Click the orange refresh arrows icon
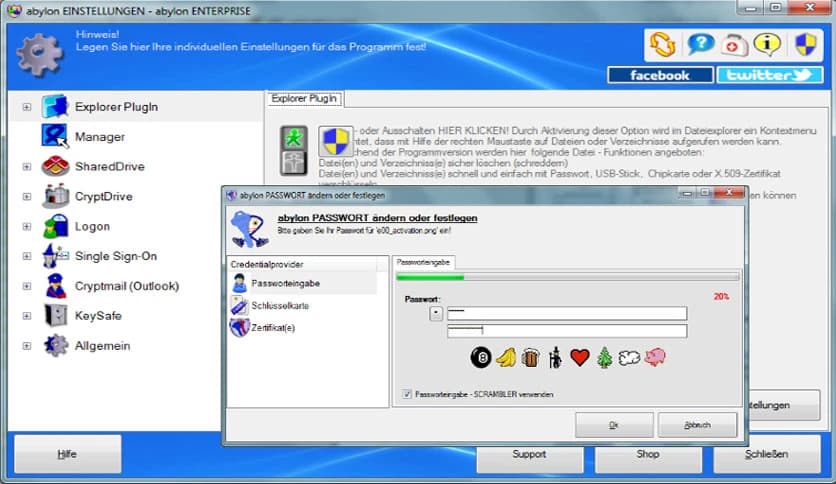The height and width of the screenshot is (484, 836). point(661,45)
